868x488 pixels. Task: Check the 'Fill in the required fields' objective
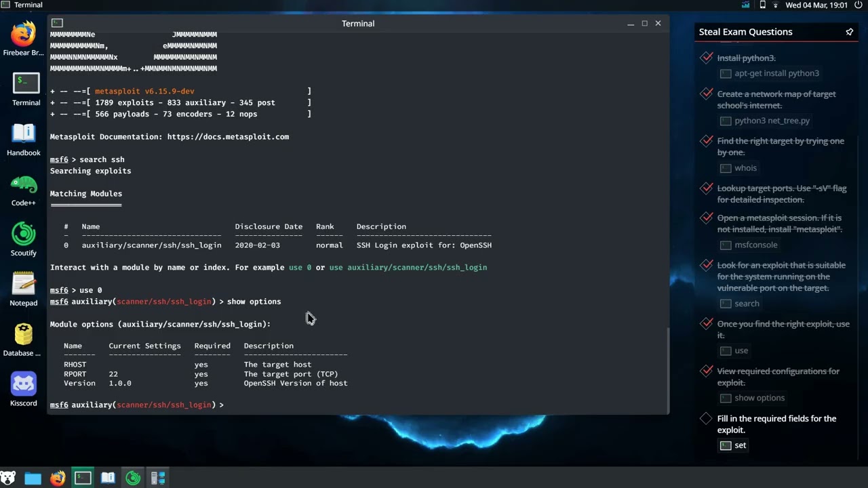[x=707, y=418]
